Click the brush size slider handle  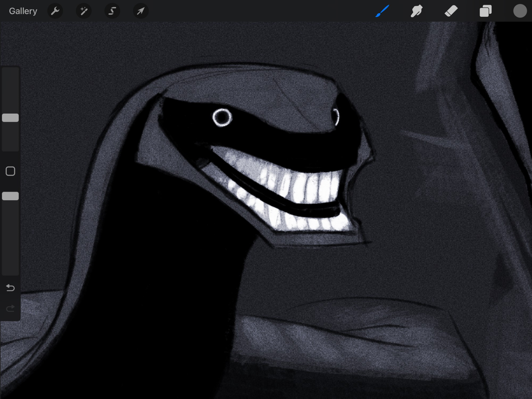pyautogui.click(x=10, y=118)
